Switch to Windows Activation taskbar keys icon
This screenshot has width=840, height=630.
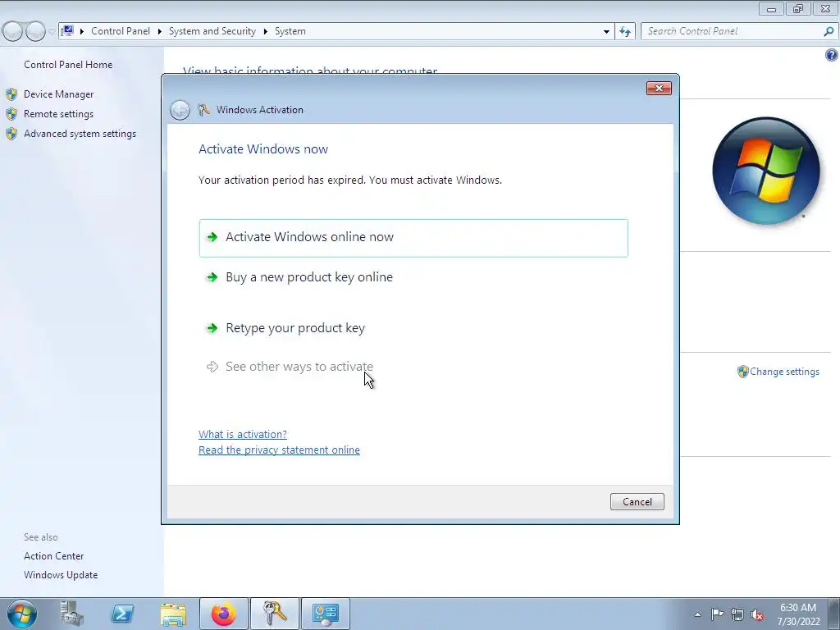click(x=274, y=614)
